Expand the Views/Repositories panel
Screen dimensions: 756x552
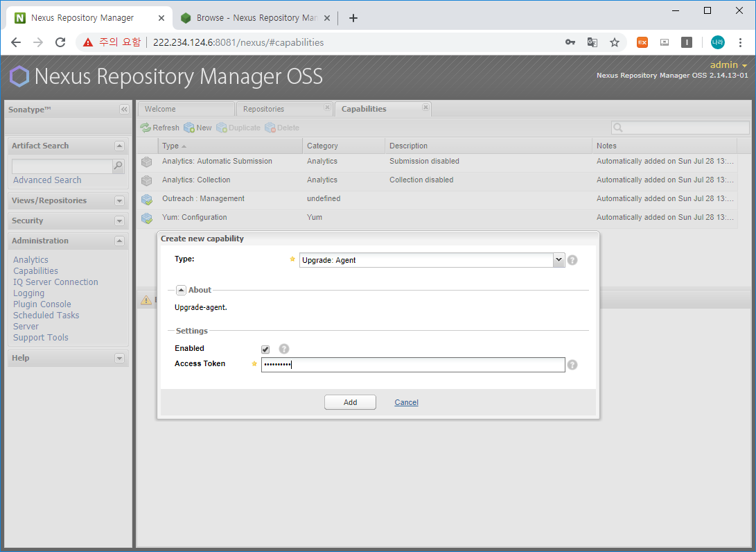coord(120,200)
